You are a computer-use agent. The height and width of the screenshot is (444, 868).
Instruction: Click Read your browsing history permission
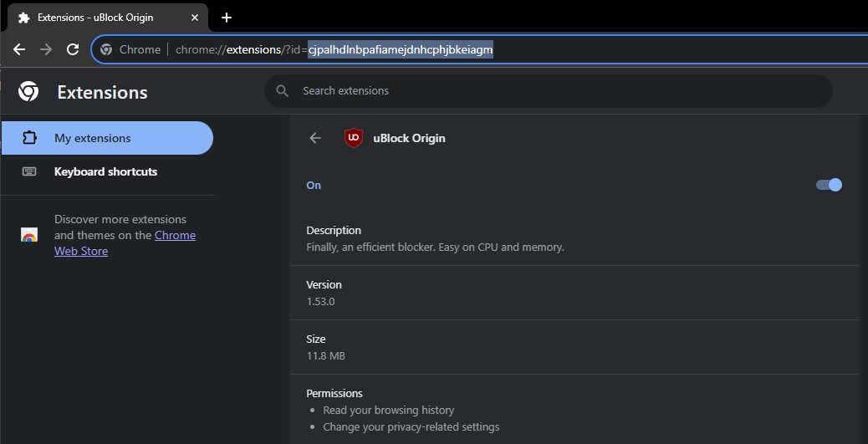389,411
